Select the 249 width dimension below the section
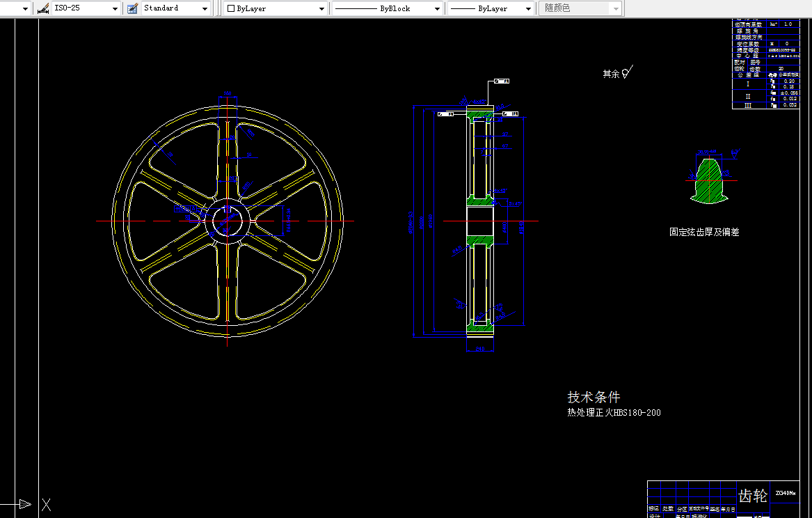This screenshot has height=518, width=812. tap(480, 349)
